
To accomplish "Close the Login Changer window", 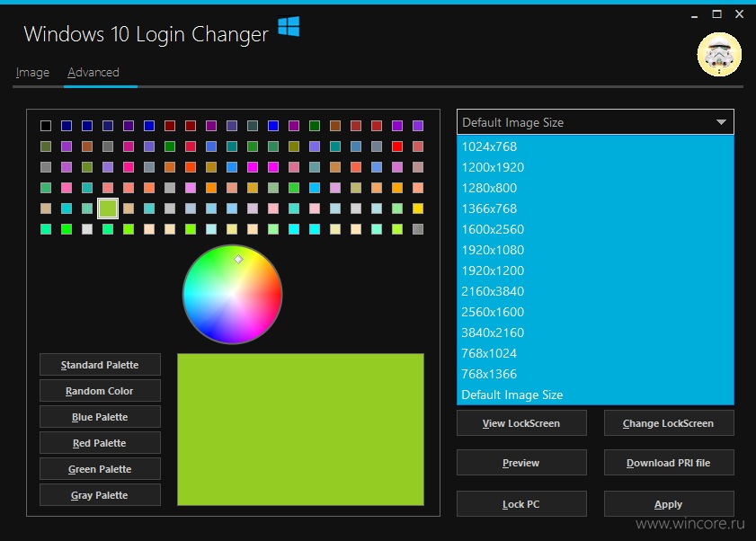I will pos(739,14).
